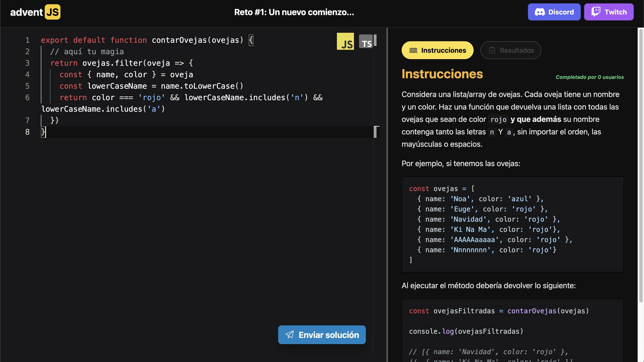Click the Twitch icon in header

(596, 12)
